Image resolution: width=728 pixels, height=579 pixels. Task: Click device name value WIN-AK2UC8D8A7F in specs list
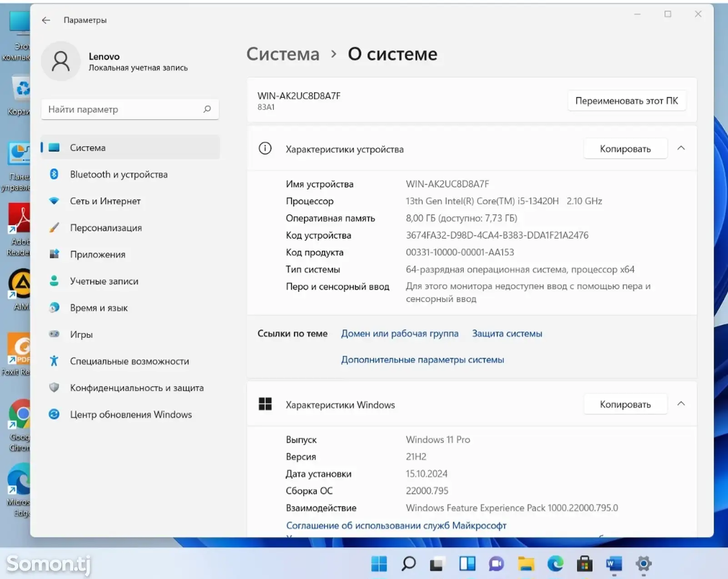point(447,184)
